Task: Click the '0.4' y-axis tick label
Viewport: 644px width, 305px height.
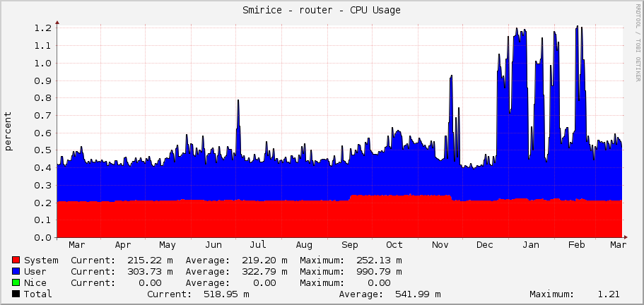Action: point(43,167)
